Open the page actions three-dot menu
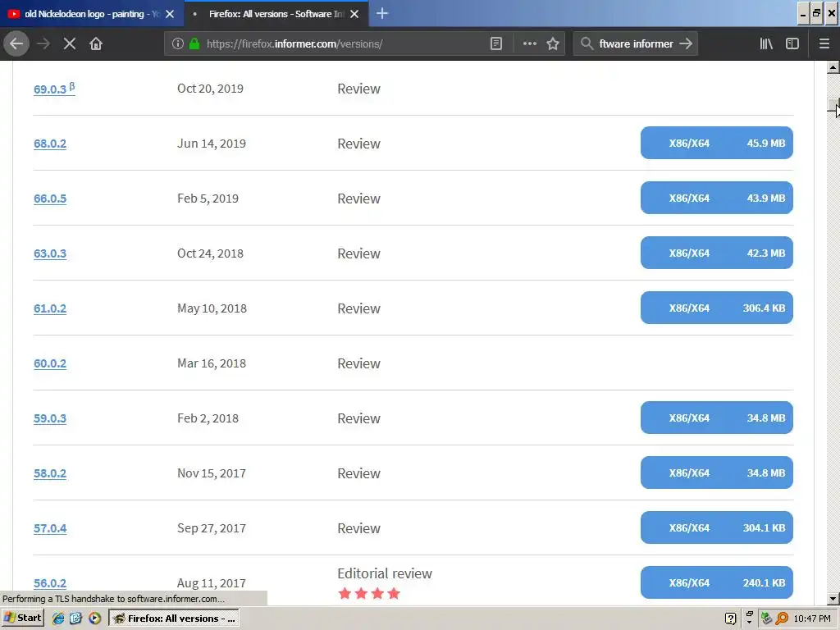 (x=529, y=44)
